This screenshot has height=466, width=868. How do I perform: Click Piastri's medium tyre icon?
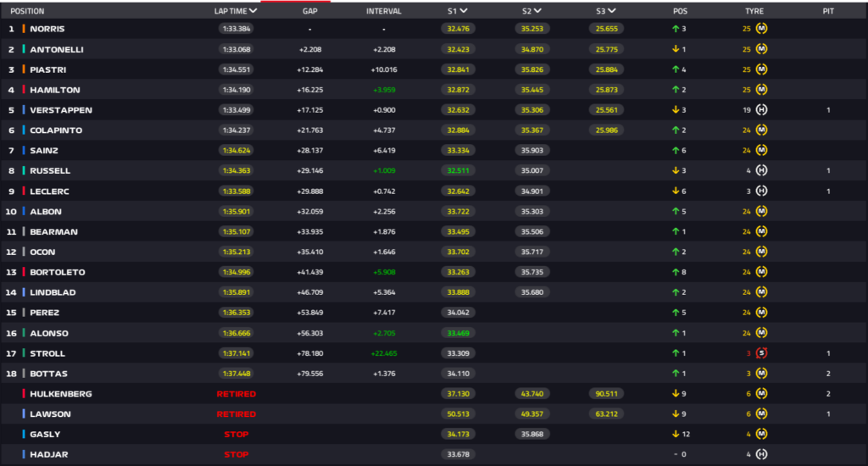coord(762,69)
